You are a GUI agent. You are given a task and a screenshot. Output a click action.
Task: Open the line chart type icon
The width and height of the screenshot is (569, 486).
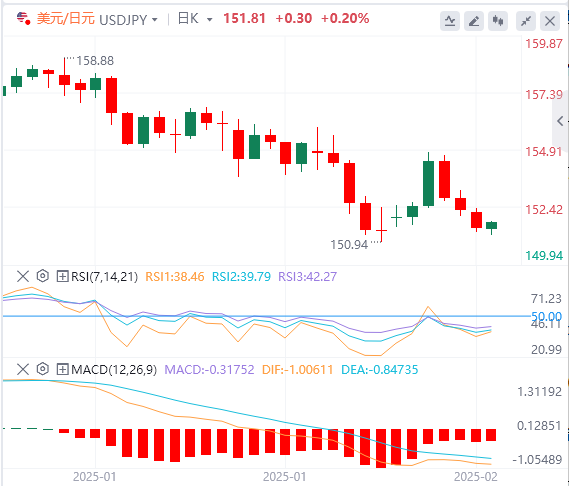click(x=450, y=21)
